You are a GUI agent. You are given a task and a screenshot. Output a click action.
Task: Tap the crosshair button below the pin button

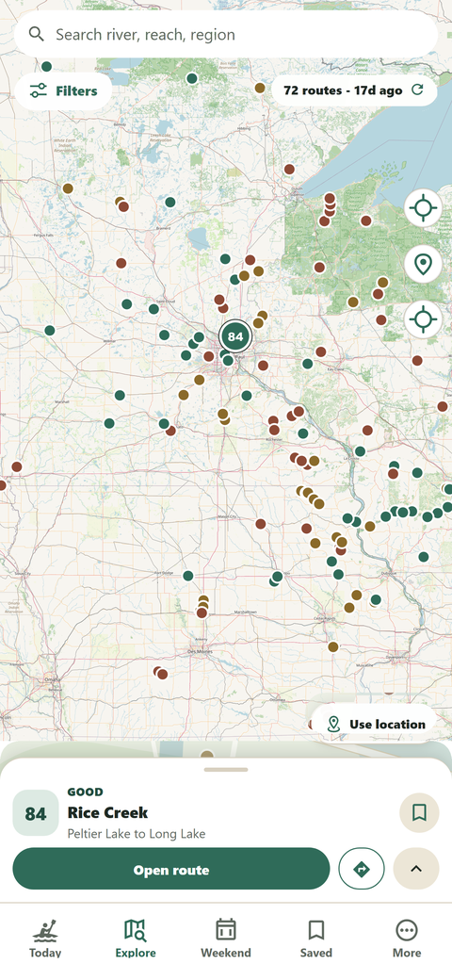pyautogui.click(x=424, y=320)
